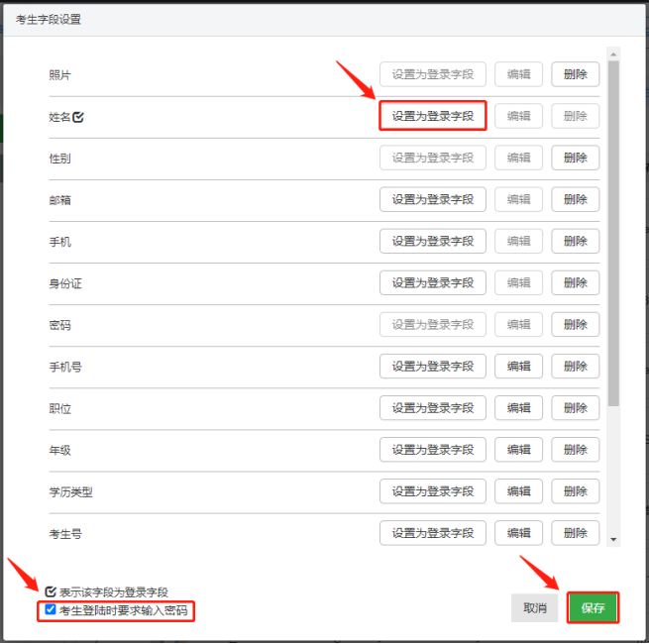The image size is (649, 644).
Task: Edit the 手机号 field
Action: point(518,367)
